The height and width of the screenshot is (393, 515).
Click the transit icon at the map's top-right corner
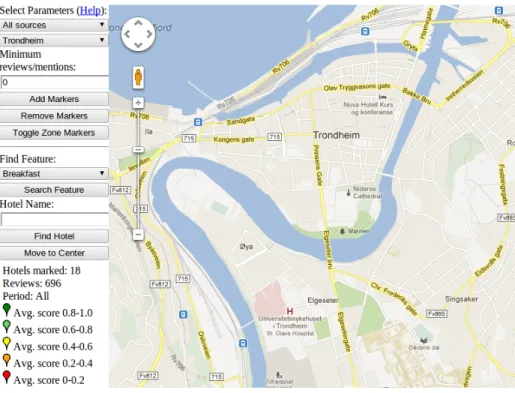tap(499, 11)
